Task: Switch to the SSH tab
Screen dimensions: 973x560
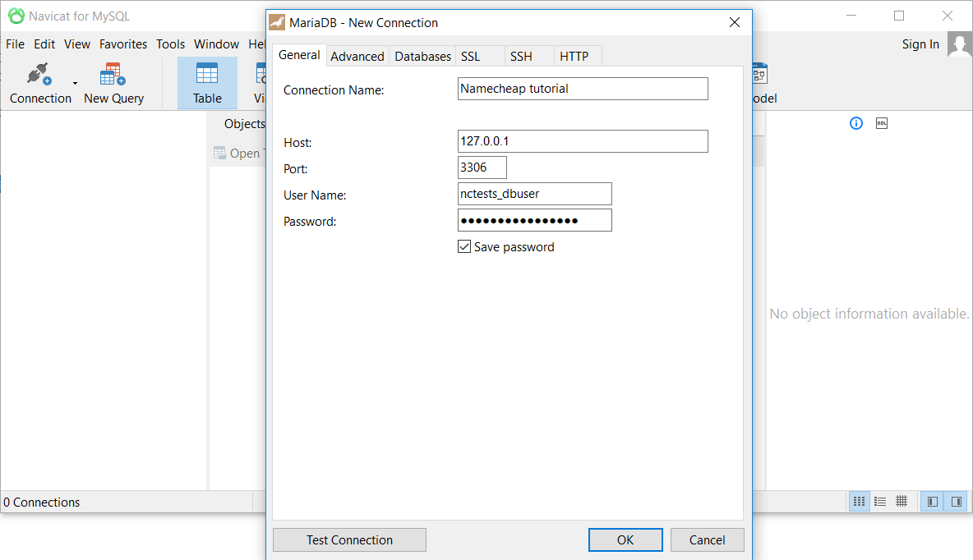Action: (x=528, y=57)
